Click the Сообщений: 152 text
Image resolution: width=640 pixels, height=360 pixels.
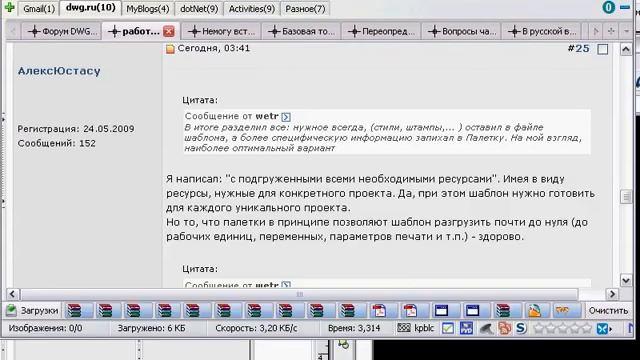point(56,143)
